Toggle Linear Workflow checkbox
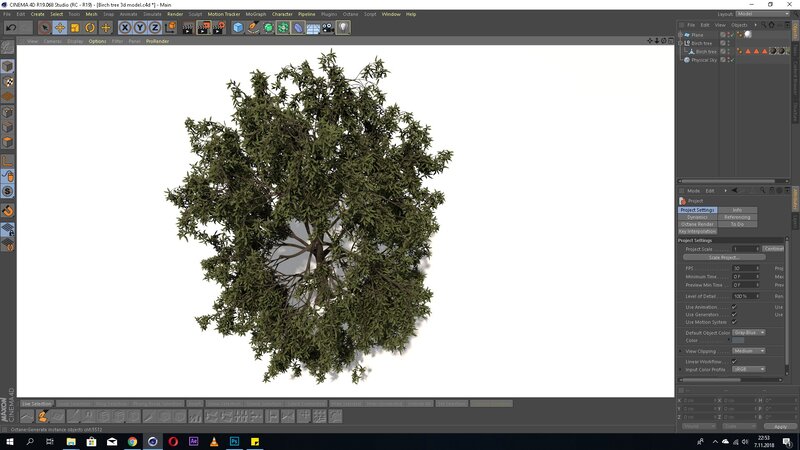800x450 pixels. click(x=734, y=361)
